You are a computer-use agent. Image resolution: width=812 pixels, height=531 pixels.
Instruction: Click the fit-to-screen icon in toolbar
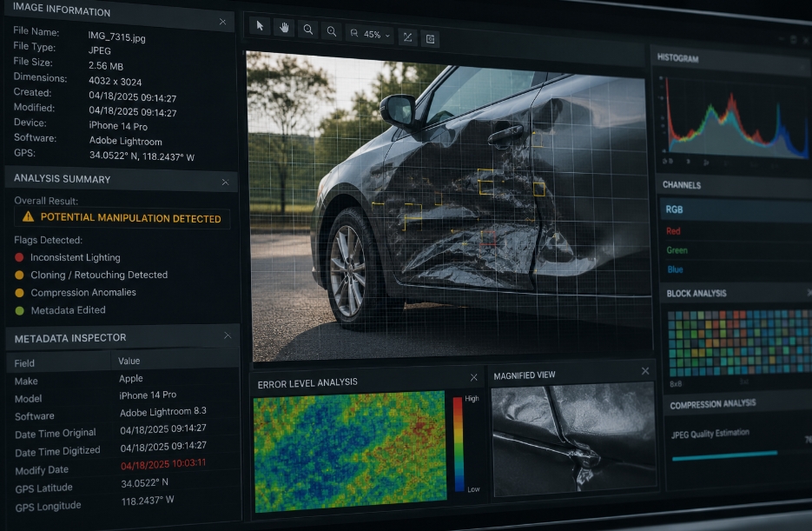tap(430, 39)
